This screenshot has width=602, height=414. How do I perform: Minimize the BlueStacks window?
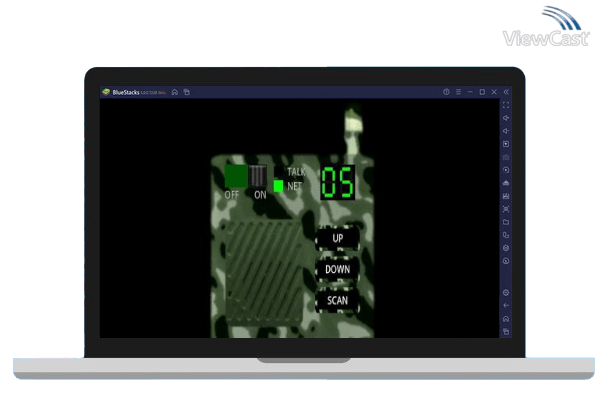tap(470, 92)
